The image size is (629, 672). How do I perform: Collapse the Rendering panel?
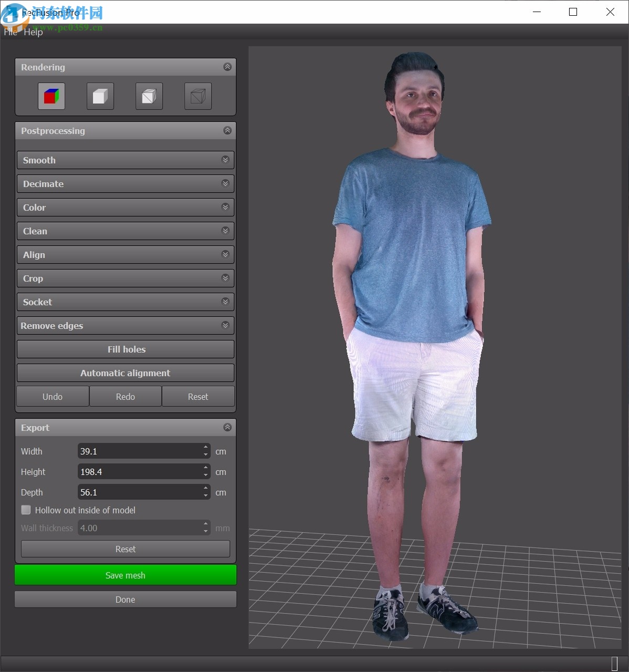point(227,67)
